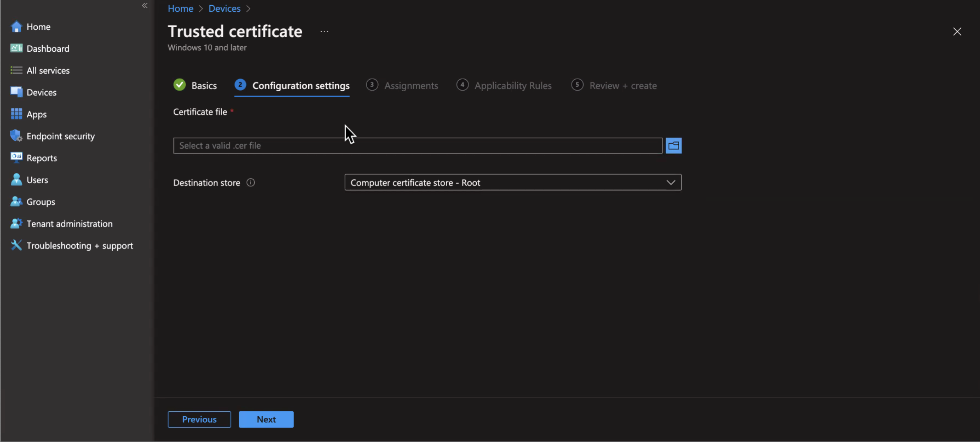Expand the Destination store dropdown
The width and height of the screenshot is (980, 442).
512,183
